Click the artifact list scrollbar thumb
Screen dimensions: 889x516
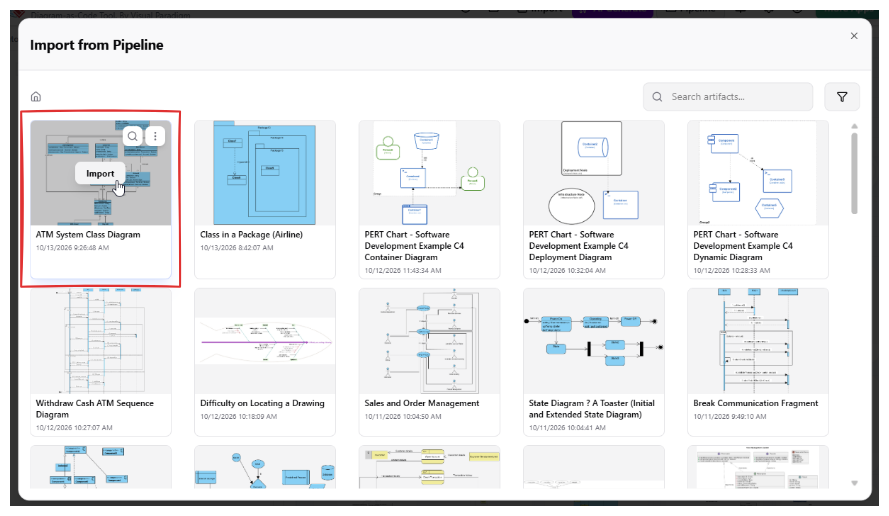[x=854, y=173]
